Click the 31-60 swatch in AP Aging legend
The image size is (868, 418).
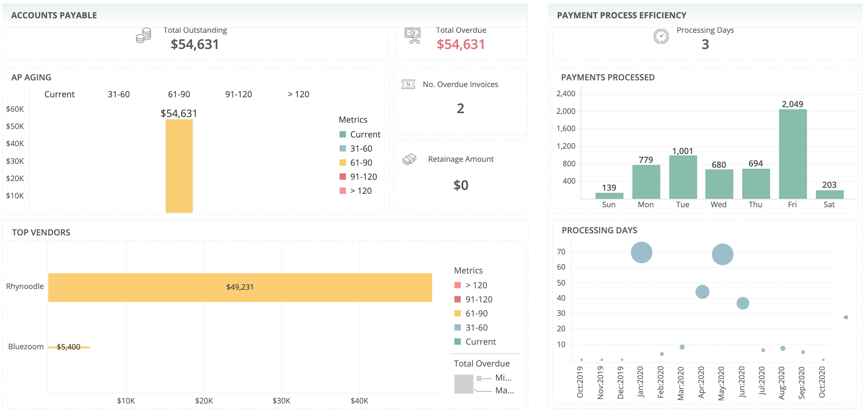coord(342,148)
